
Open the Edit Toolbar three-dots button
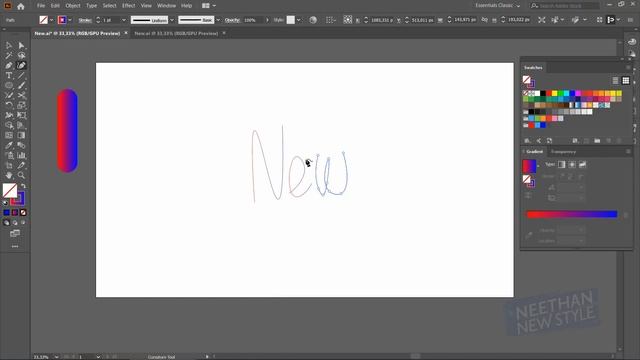(15, 247)
